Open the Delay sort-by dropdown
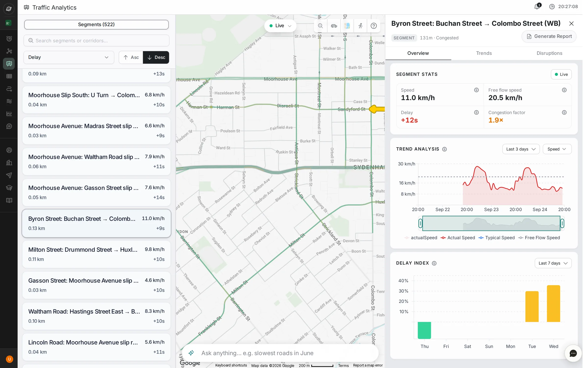Viewport: 588px width, 368px height. tap(69, 57)
